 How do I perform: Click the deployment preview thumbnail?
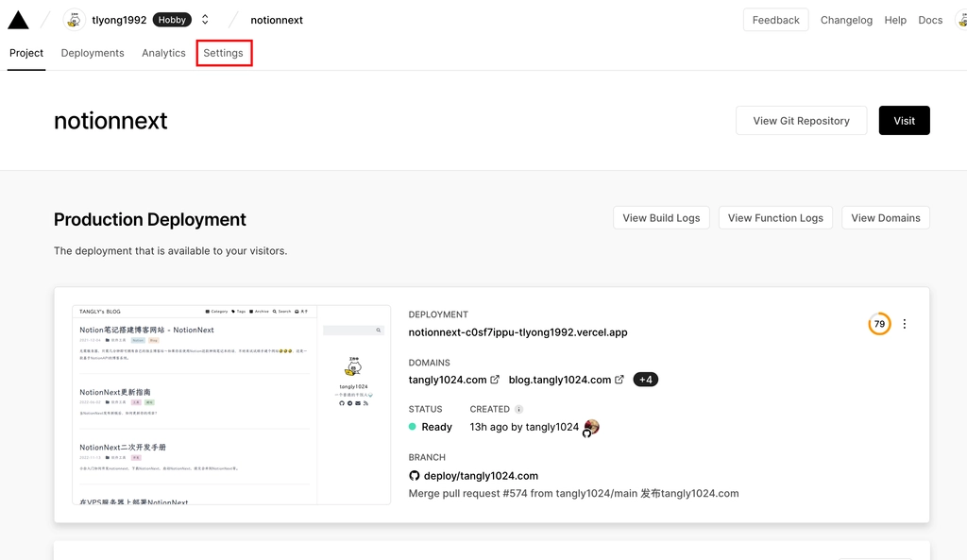coord(231,404)
